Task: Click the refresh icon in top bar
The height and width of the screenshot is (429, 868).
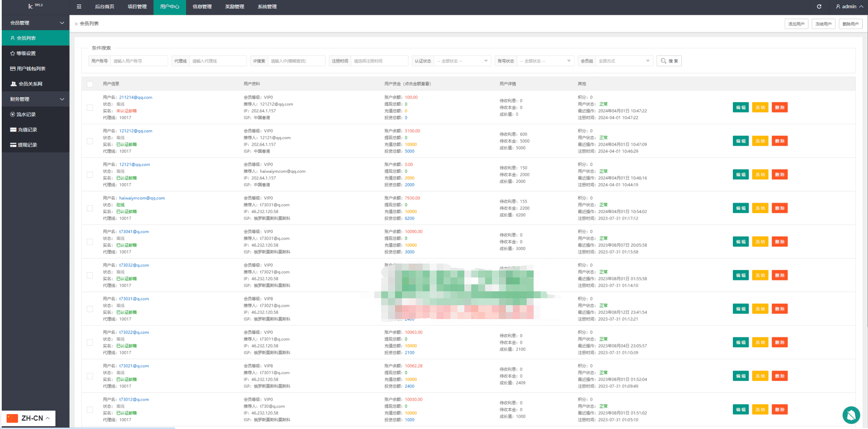Action: tap(819, 7)
